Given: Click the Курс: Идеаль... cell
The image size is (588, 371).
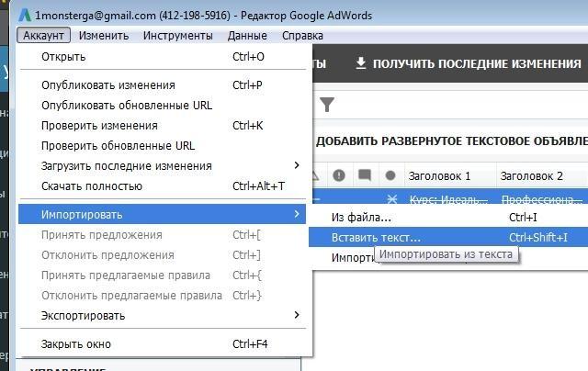Looking at the screenshot, I should click(x=449, y=199).
